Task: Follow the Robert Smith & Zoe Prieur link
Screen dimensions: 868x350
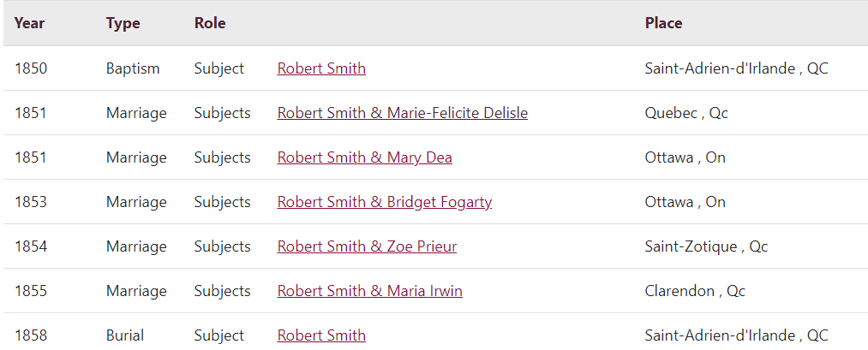Action: click(x=367, y=246)
